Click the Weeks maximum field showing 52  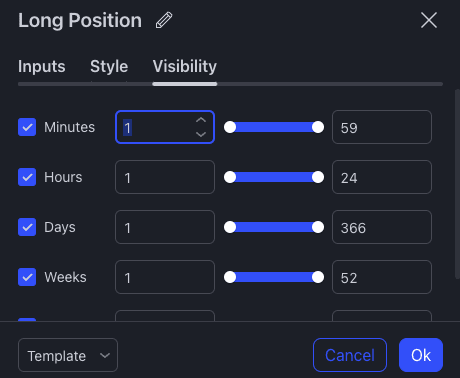382,277
